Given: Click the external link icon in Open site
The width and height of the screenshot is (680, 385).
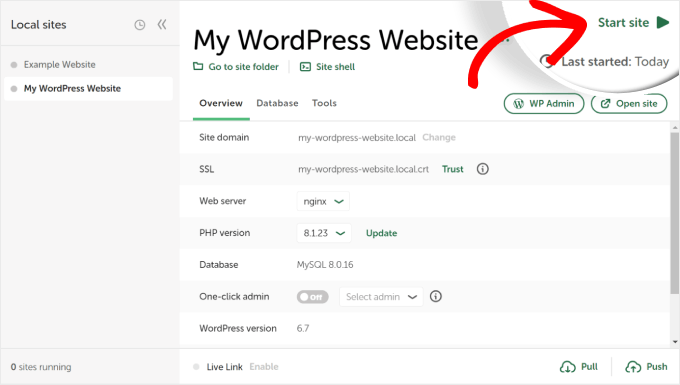Looking at the screenshot, I should tap(605, 104).
